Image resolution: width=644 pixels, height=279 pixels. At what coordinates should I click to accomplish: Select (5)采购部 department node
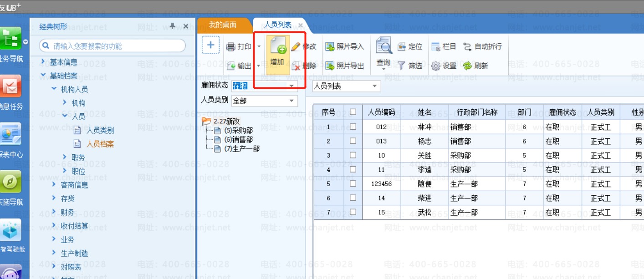pyautogui.click(x=239, y=131)
